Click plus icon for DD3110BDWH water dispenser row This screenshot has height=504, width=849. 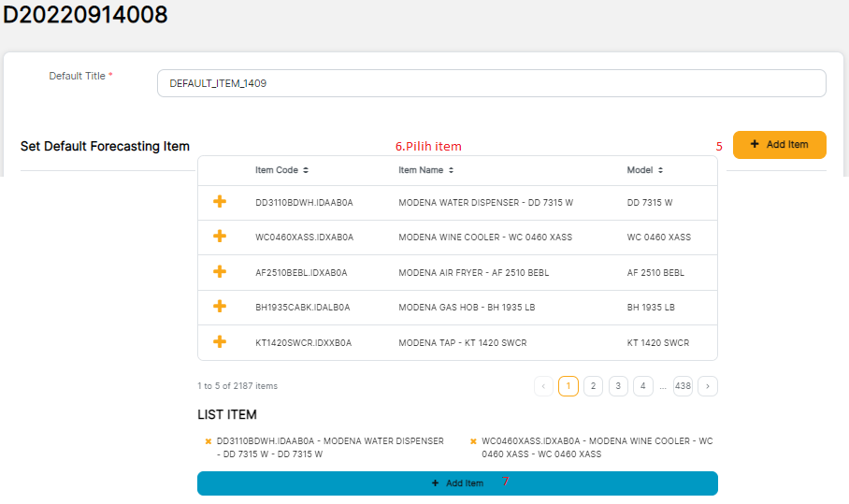(x=220, y=202)
